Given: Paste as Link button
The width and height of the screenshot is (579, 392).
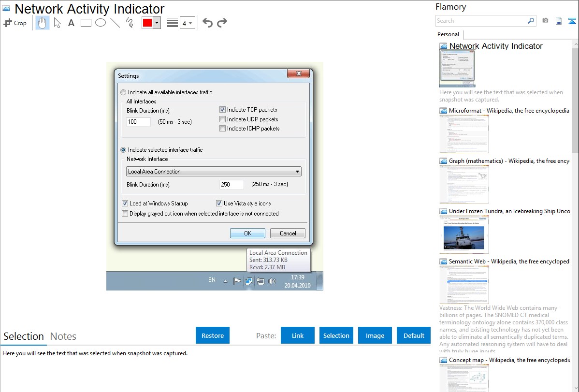Looking at the screenshot, I should (x=298, y=335).
